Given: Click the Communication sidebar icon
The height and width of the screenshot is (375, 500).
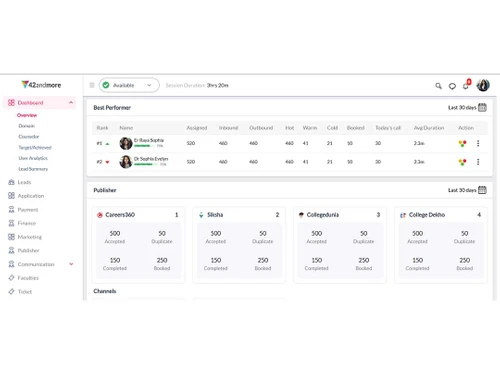Looking at the screenshot, I should (x=11, y=264).
